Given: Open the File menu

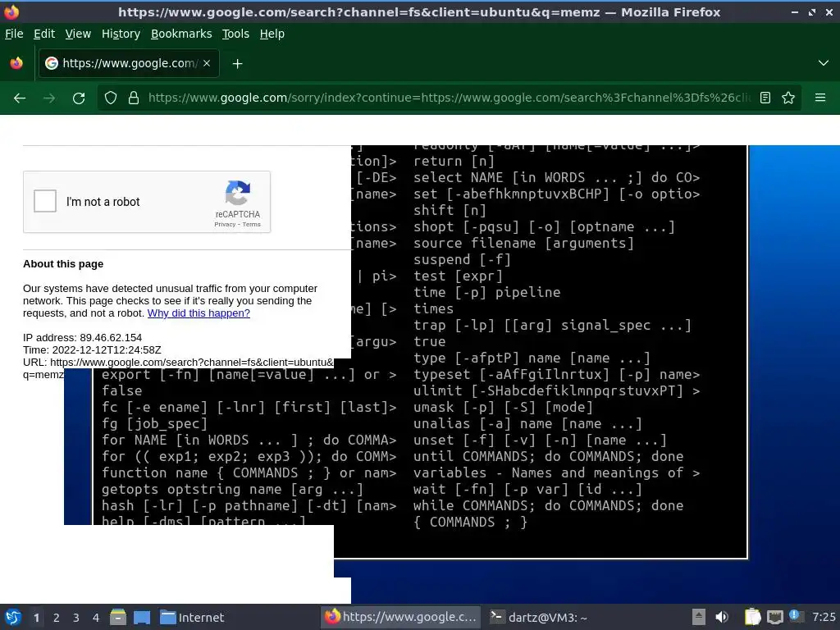Looking at the screenshot, I should point(14,34).
